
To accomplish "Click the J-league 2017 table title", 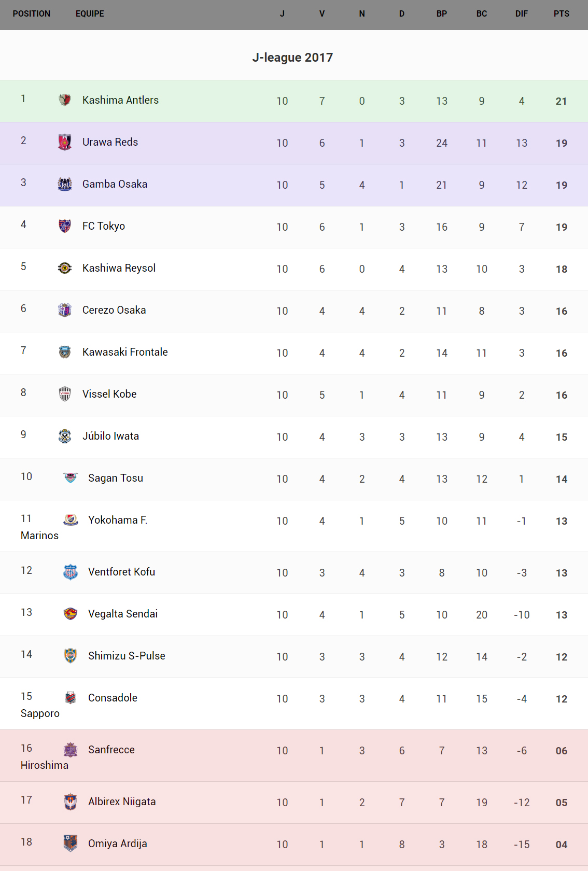I will 292,58.
